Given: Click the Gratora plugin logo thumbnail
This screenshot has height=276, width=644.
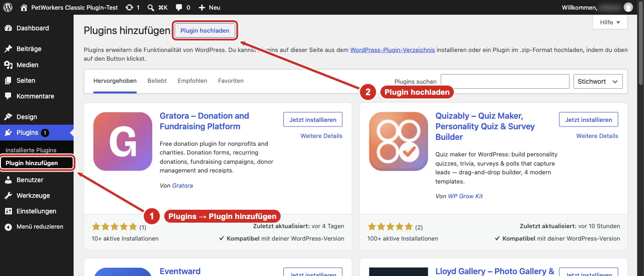Looking at the screenshot, I should 123,142.
